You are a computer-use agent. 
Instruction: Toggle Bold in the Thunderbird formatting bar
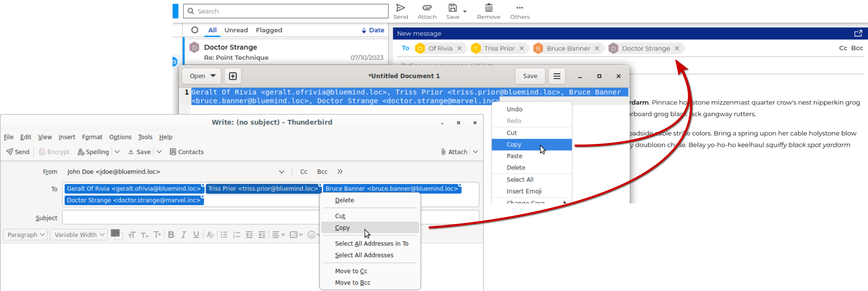pos(171,235)
